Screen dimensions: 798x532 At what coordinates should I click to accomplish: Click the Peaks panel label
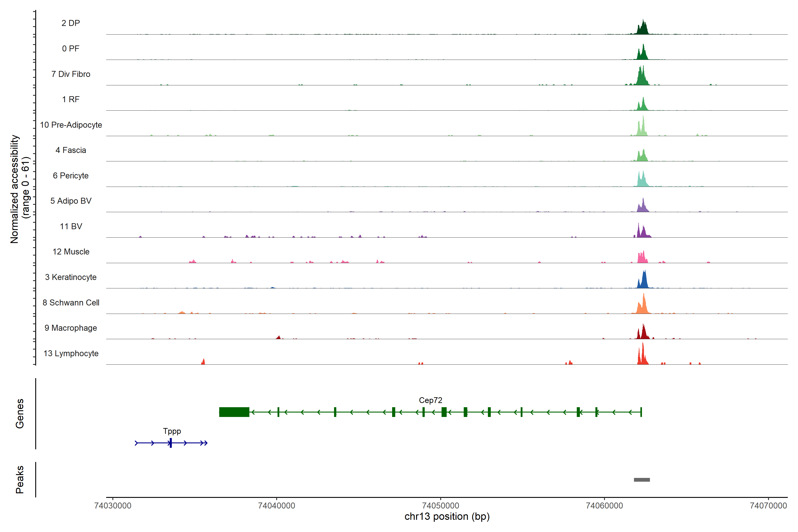(20, 479)
